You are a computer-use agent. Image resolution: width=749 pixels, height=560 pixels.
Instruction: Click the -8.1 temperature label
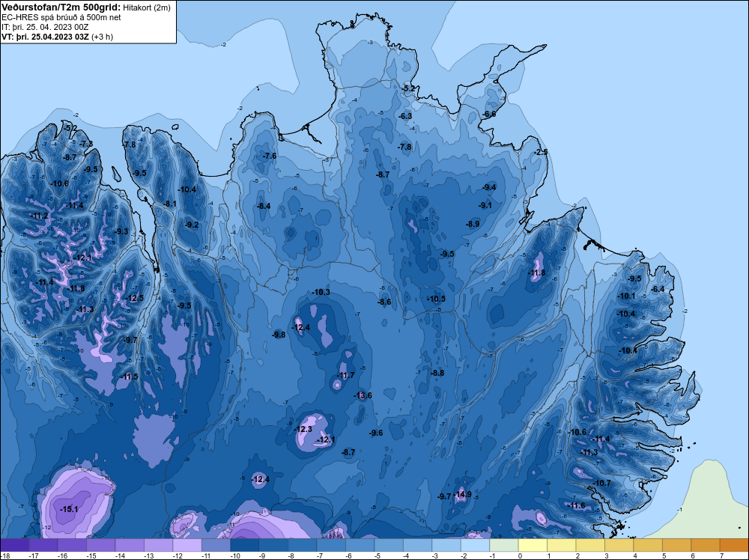click(170, 204)
